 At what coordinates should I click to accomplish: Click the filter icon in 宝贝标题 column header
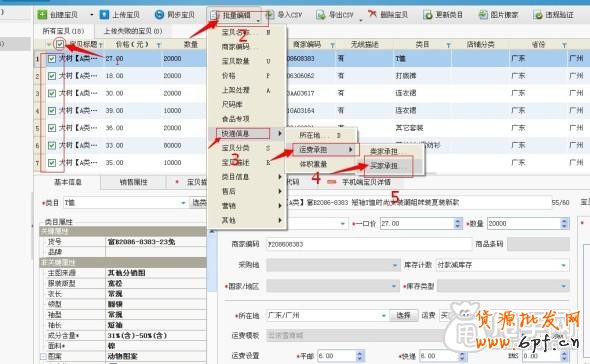tap(100, 45)
